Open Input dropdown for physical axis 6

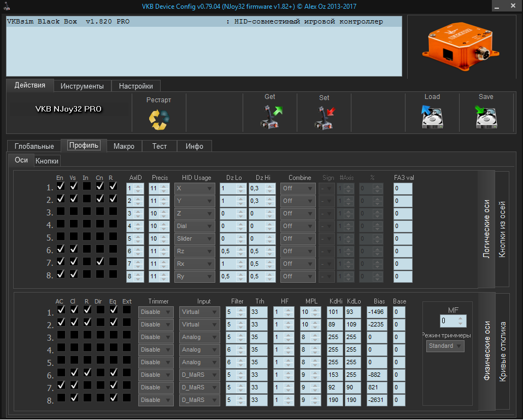pos(199,375)
